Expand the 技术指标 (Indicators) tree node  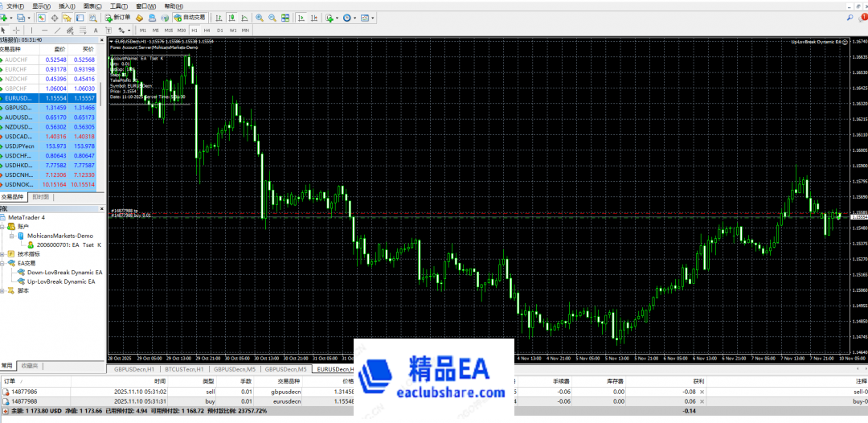pyautogui.click(x=3, y=253)
